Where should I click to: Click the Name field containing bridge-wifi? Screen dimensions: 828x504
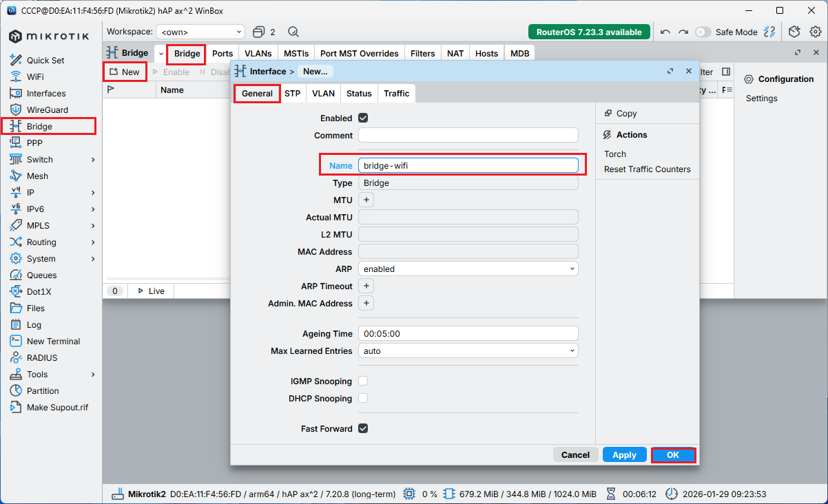click(468, 165)
